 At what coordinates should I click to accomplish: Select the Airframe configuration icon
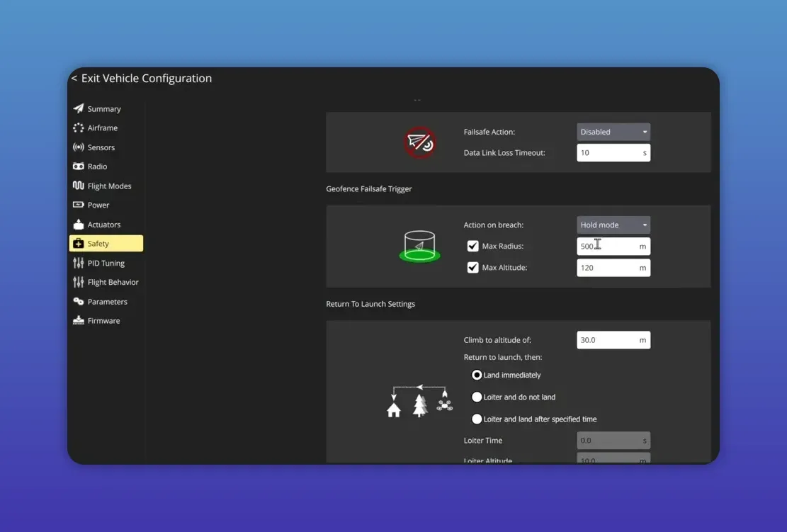pos(79,128)
